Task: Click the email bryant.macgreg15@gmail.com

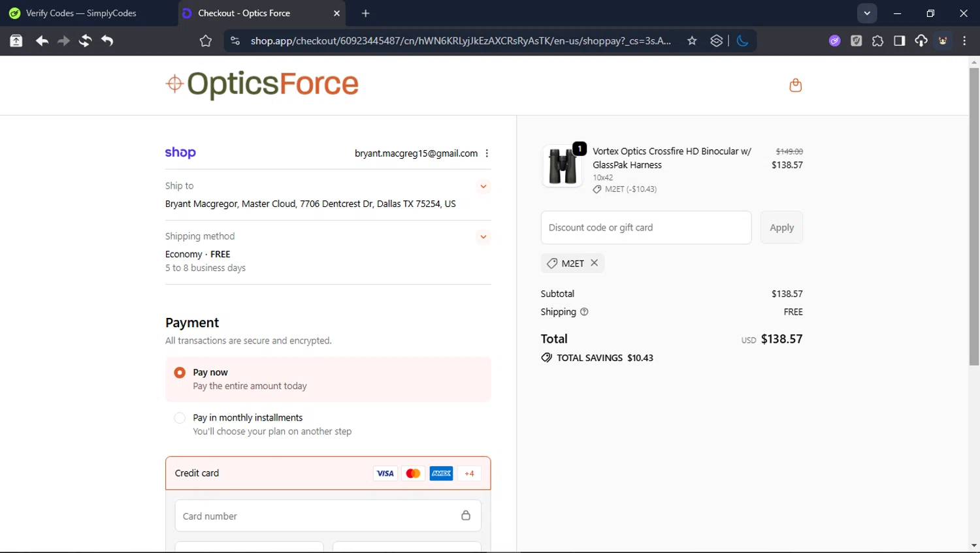Action: (x=416, y=153)
